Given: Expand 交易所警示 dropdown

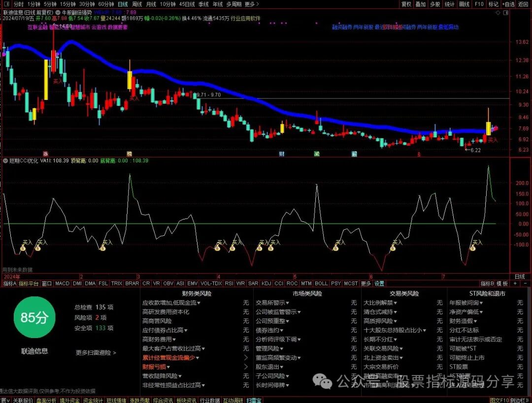Looking at the screenshot, I should click(x=272, y=303).
